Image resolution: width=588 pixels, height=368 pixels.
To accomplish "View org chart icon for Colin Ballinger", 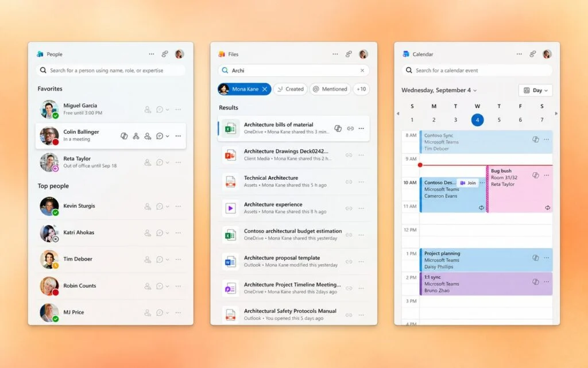I will (x=136, y=136).
